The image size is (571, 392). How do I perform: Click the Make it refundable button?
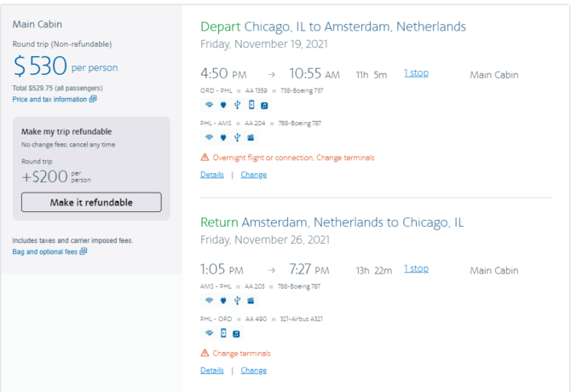[91, 202]
